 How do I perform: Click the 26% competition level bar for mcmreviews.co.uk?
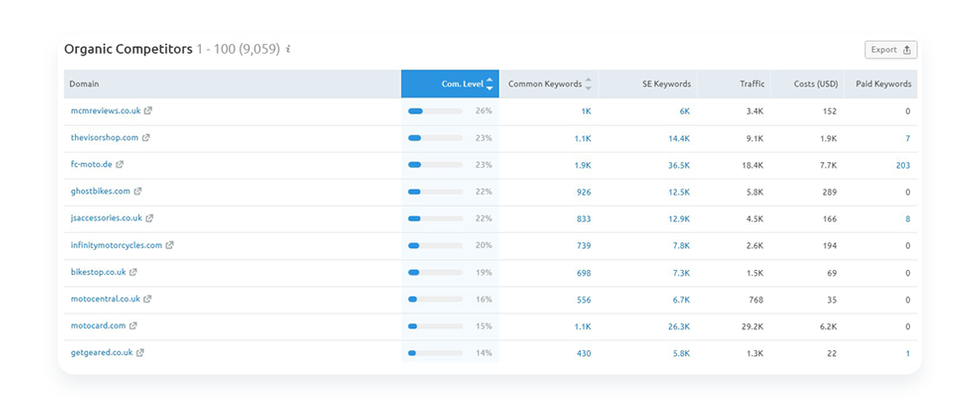[x=435, y=111]
